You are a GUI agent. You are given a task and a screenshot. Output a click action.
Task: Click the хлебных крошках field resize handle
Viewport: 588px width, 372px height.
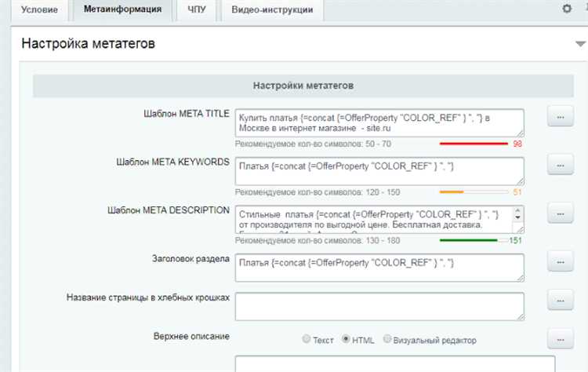pos(520,317)
